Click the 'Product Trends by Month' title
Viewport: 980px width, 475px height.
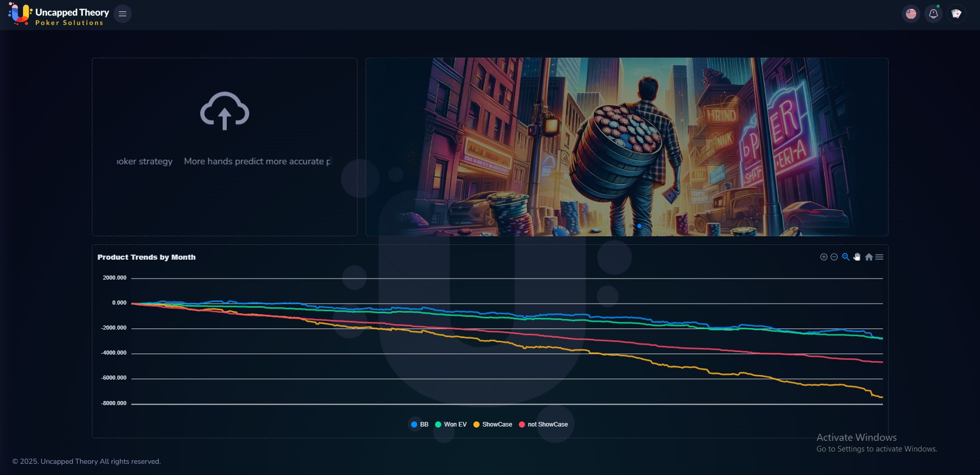(147, 257)
